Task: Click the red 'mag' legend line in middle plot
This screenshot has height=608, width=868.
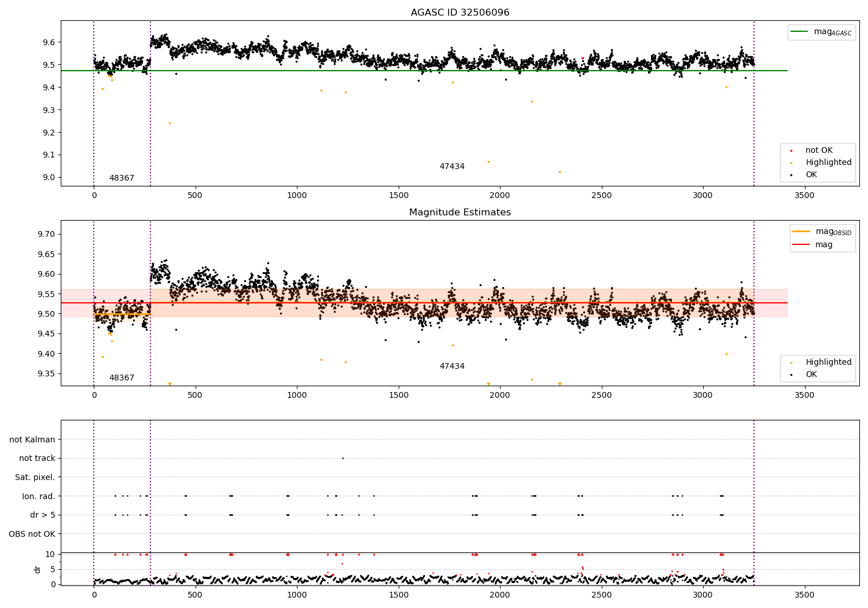Action: click(x=801, y=245)
